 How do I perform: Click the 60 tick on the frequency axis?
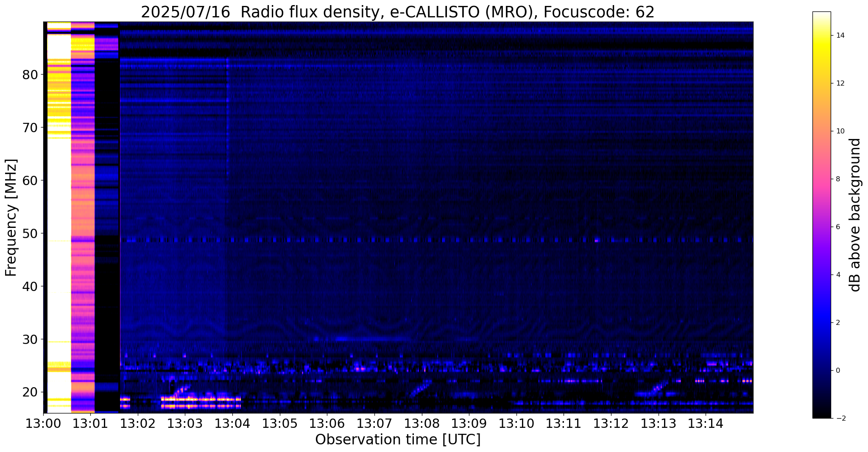pos(30,181)
